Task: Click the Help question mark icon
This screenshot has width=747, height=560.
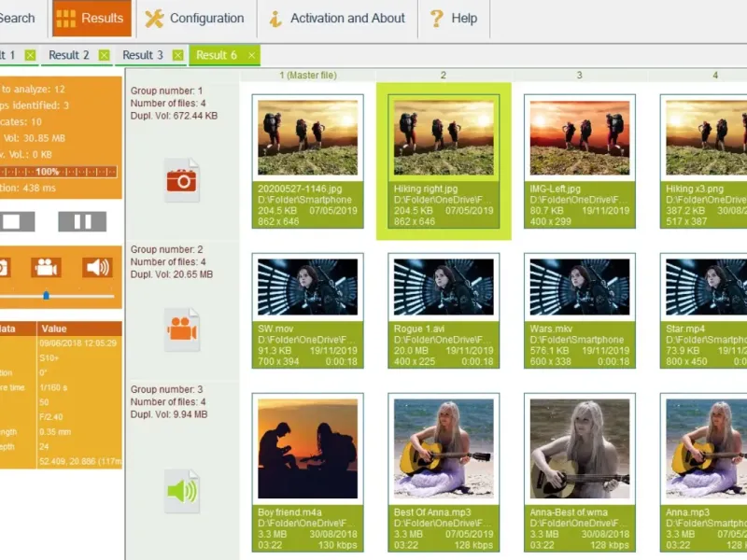Action: (436, 19)
